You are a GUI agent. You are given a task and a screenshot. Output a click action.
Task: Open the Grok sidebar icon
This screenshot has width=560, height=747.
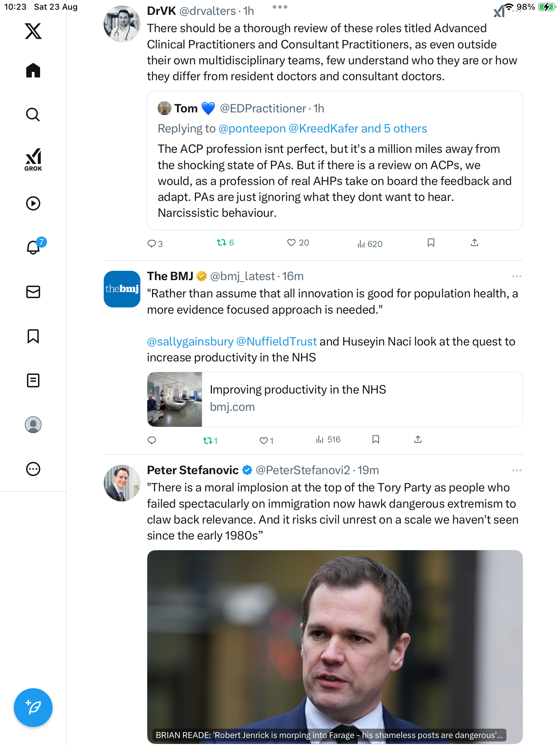pos(33,159)
